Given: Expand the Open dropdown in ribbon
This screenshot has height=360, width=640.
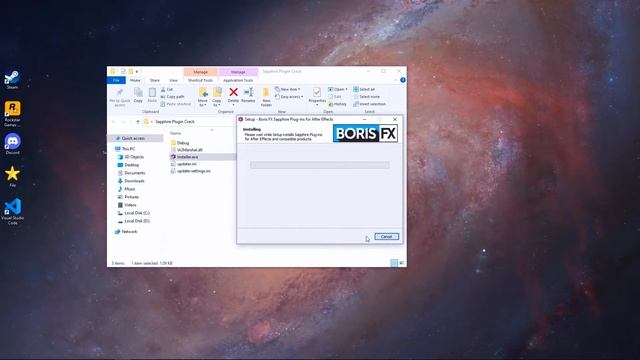Looking at the screenshot, I should [x=338, y=89].
